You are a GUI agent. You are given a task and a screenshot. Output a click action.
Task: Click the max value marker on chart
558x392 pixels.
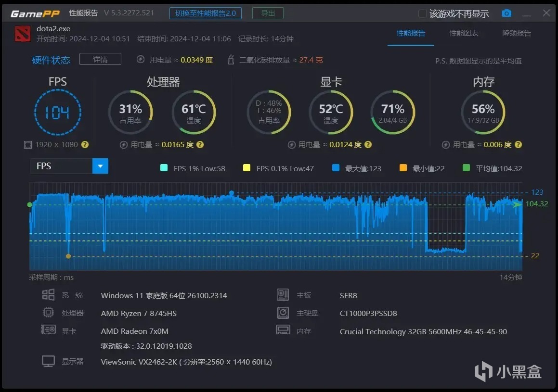tap(232, 193)
